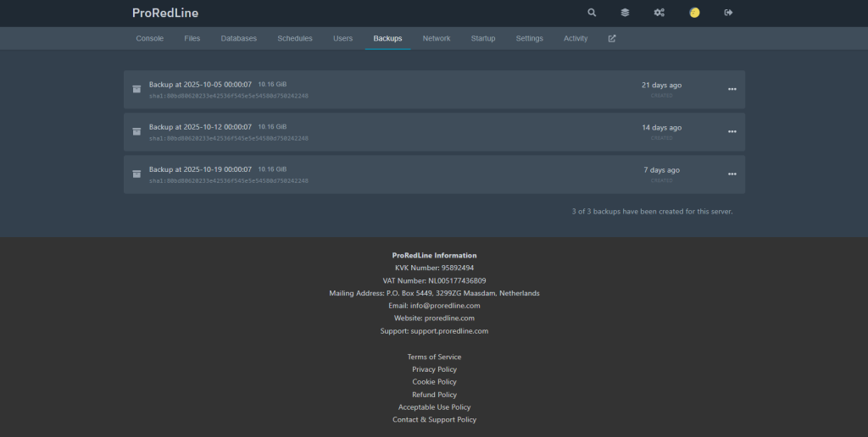This screenshot has height=437, width=868.
Task: Open options menu for 2025-10-12 backup
Action: (732, 131)
